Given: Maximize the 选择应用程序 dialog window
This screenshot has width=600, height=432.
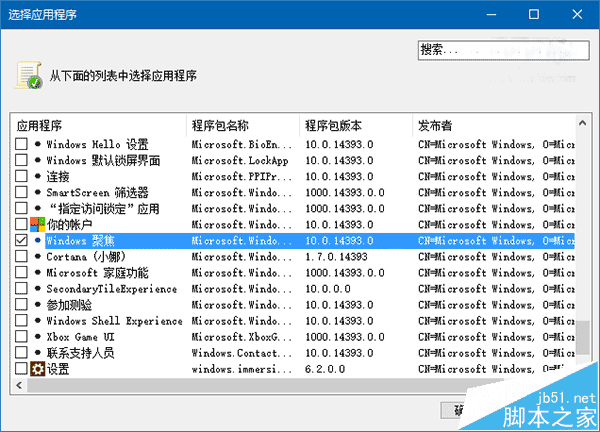Looking at the screenshot, I should (534, 15).
